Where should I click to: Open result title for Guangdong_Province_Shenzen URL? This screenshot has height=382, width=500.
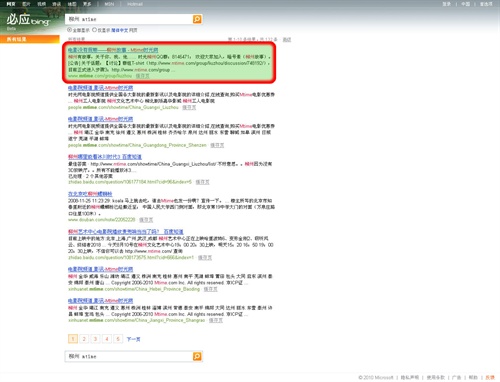[x=100, y=119]
